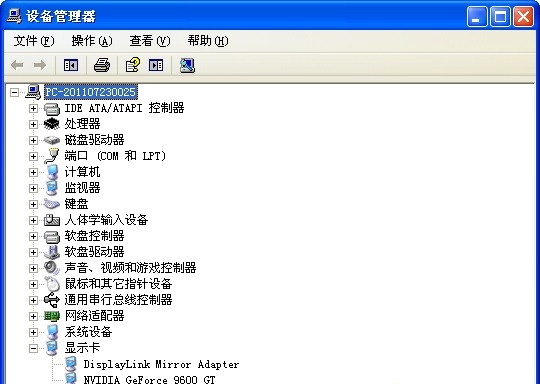The height and width of the screenshot is (384, 540).
Task: Expand the 键盘 node
Action: 33,204
